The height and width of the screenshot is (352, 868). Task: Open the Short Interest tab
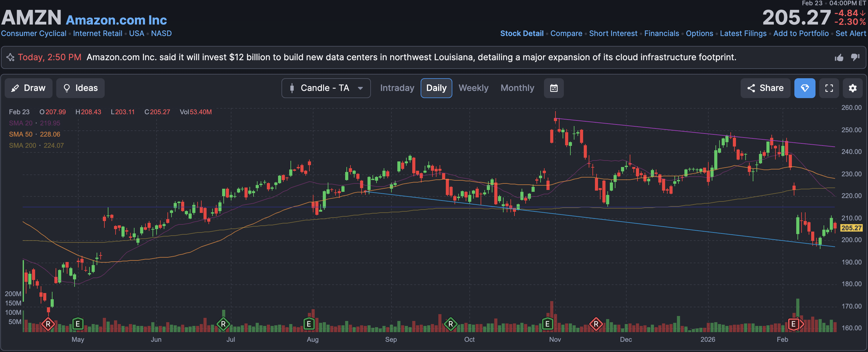tap(613, 34)
